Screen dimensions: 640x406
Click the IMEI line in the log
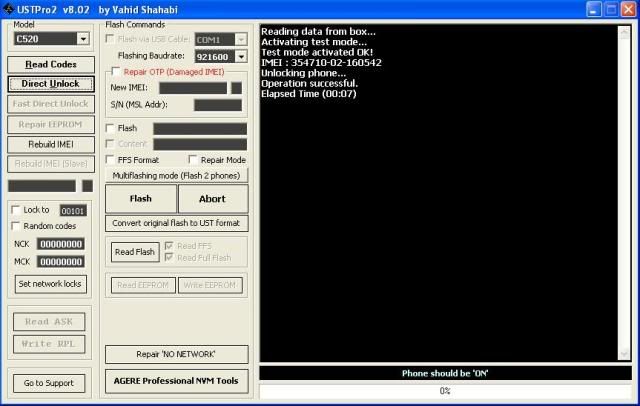coord(321,63)
